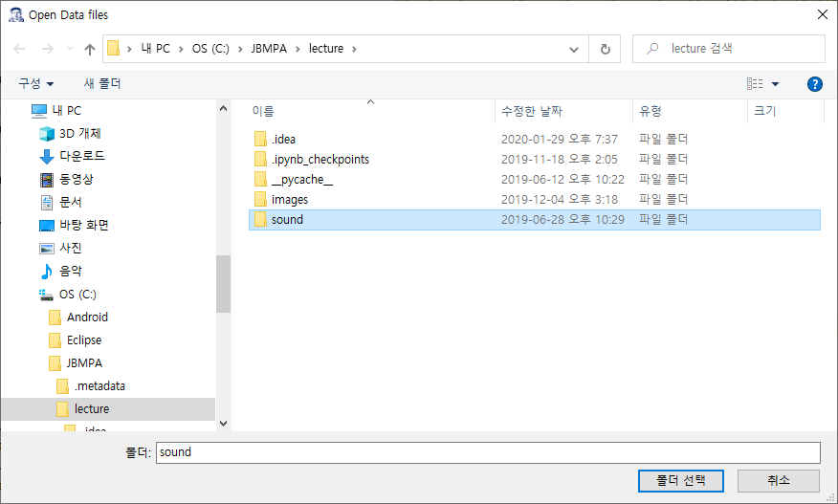The height and width of the screenshot is (504, 838).
Task: Select 'lecture' in address breadcrumb
Action: point(326,49)
